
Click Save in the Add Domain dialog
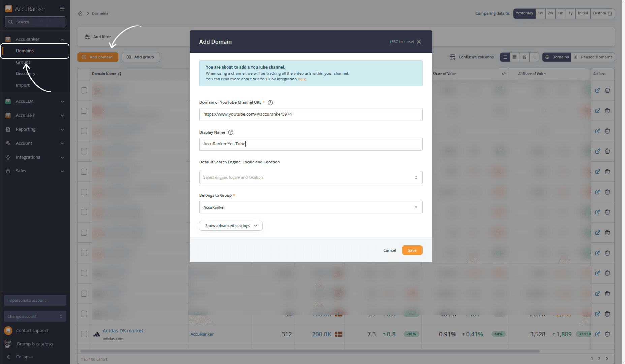pyautogui.click(x=412, y=250)
